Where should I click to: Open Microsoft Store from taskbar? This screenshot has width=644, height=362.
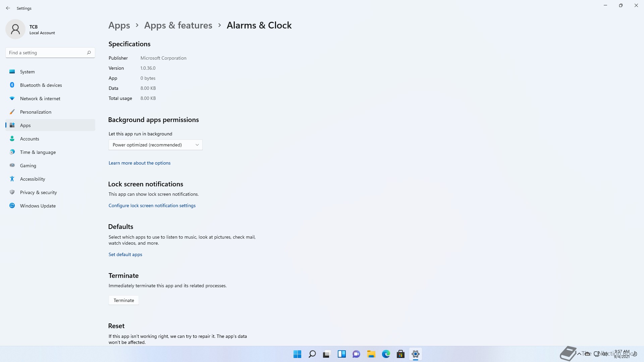pyautogui.click(x=400, y=354)
